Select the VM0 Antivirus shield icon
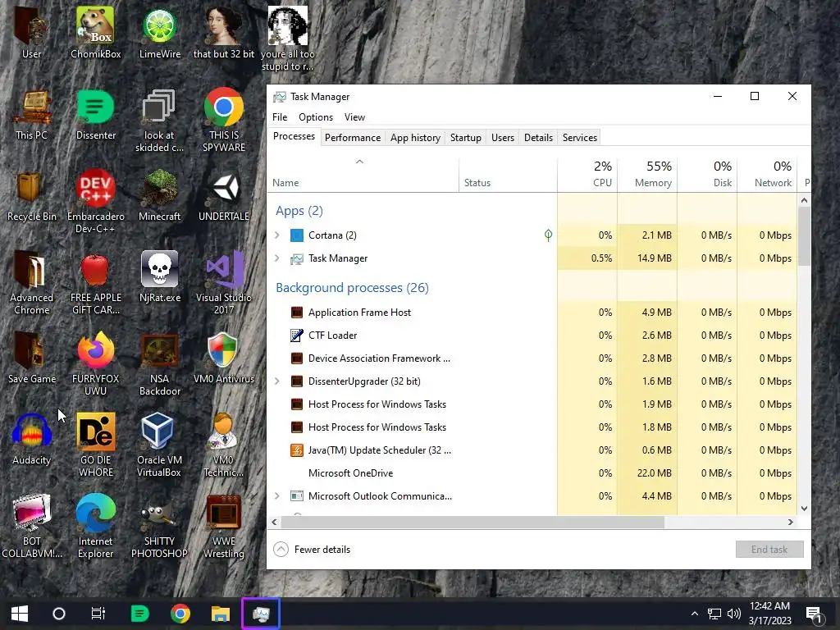 point(224,358)
